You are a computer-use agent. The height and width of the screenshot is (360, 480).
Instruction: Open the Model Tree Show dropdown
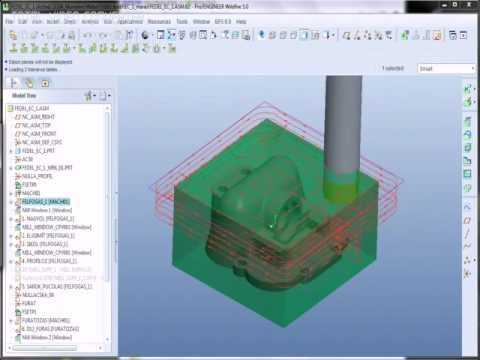(x=105, y=96)
